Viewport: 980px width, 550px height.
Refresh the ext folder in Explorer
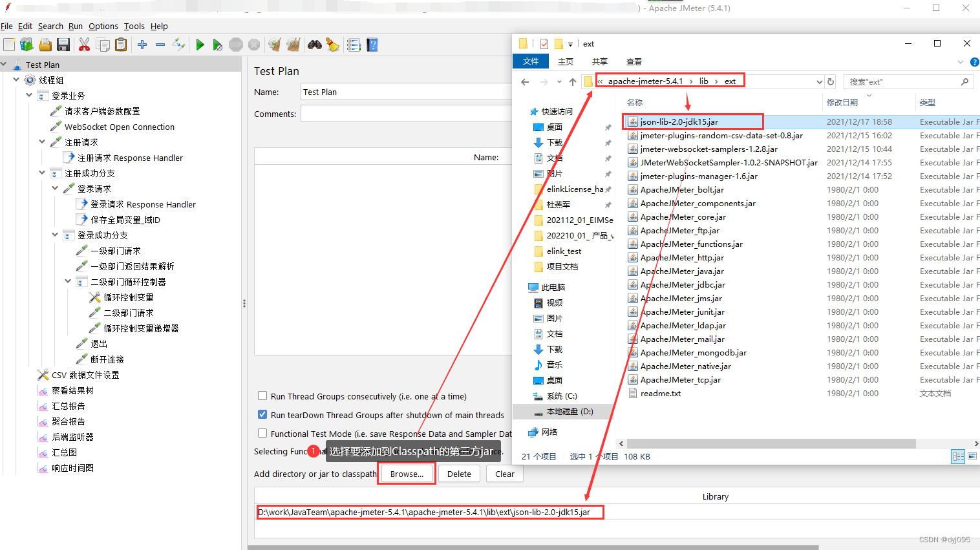click(x=831, y=81)
